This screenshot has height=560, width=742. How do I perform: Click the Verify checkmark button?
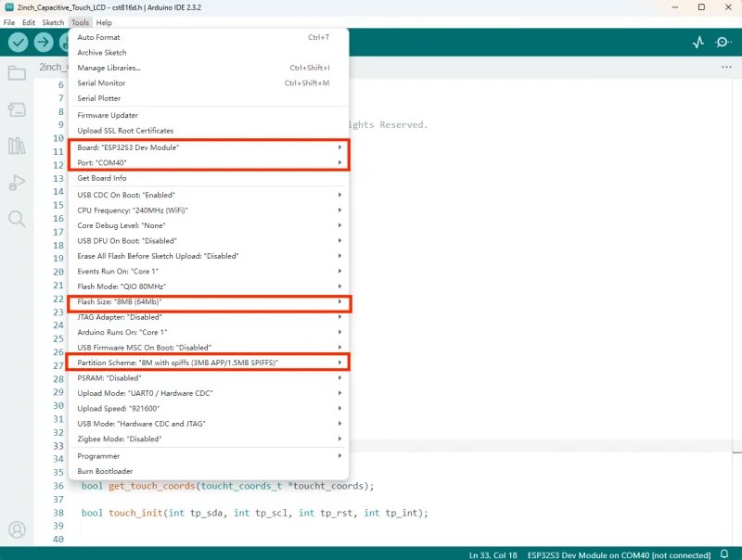tap(18, 42)
